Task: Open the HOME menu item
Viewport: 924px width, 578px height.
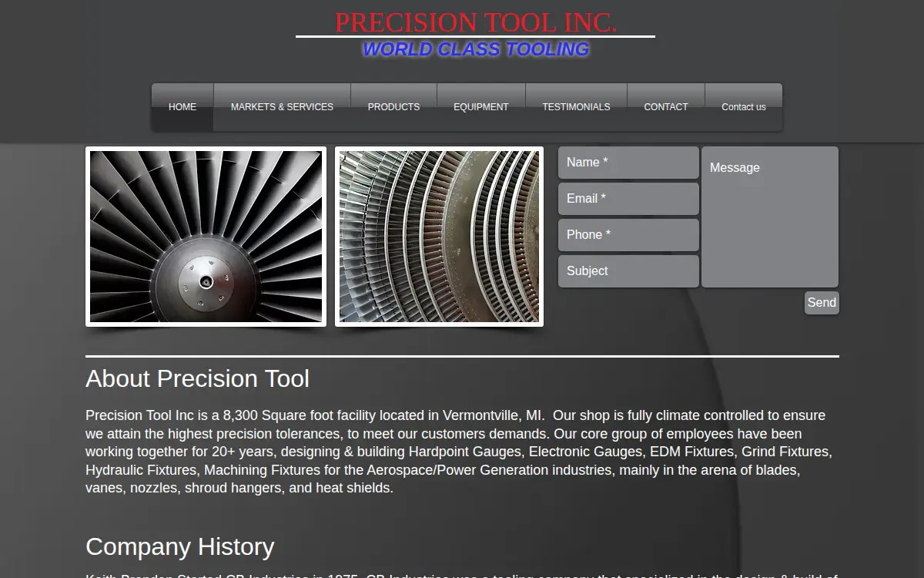Action: (x=182, y=107)
